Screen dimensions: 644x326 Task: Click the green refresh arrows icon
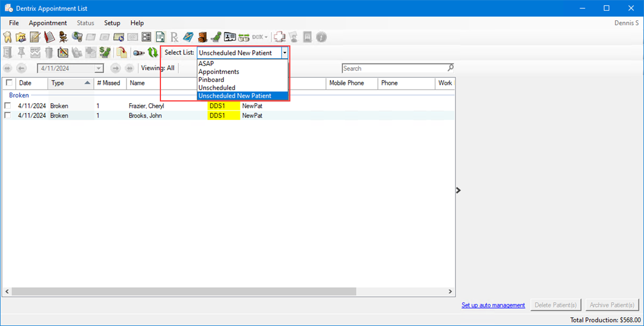point(153,53)
